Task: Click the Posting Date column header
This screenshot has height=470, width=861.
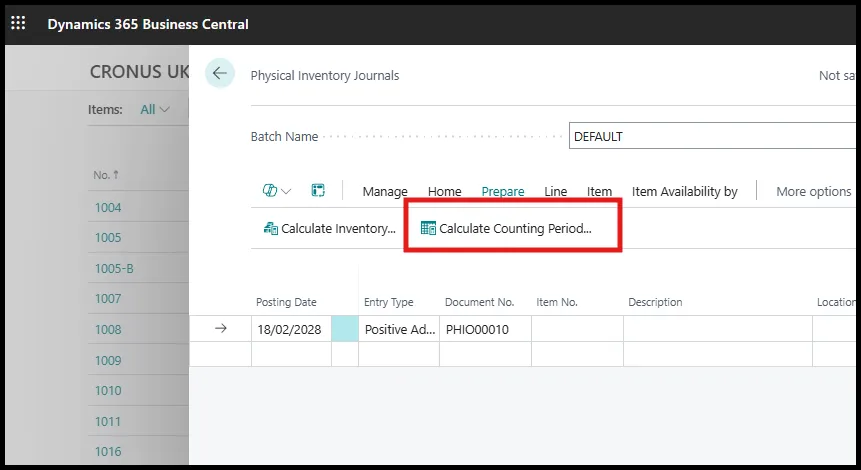Action: pyautogui.click(x=286, y=302)
